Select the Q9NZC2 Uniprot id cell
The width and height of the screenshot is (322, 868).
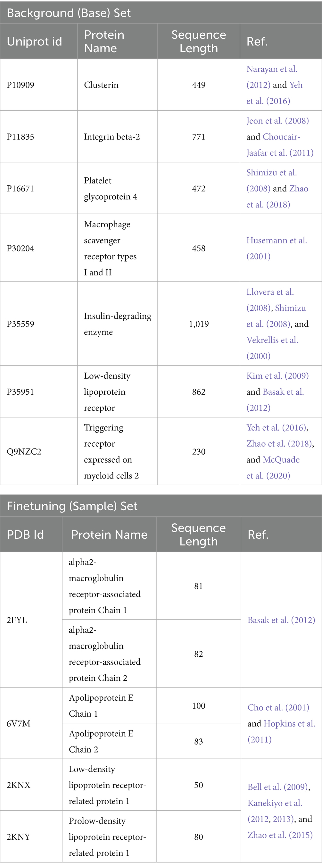pyautogui.click(x=24, y=452)
